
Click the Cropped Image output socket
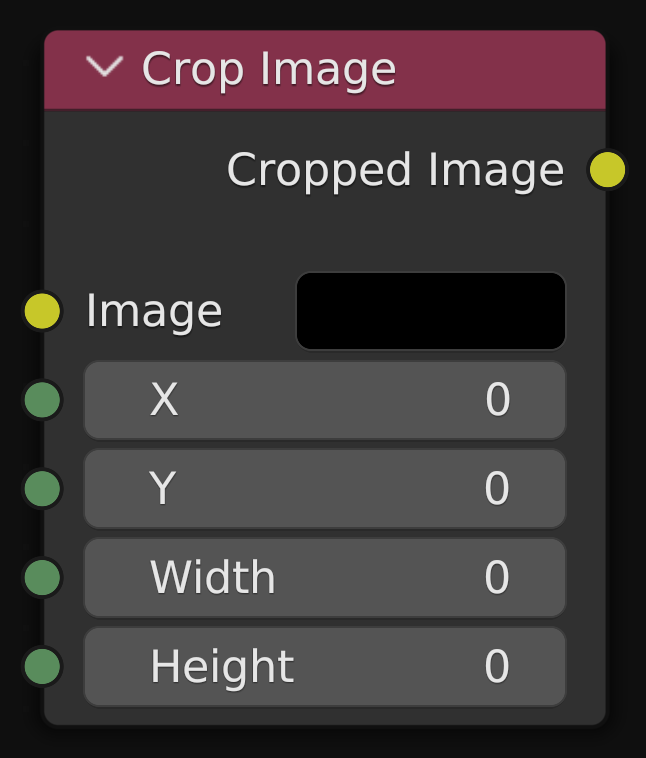tap(607, 170)
